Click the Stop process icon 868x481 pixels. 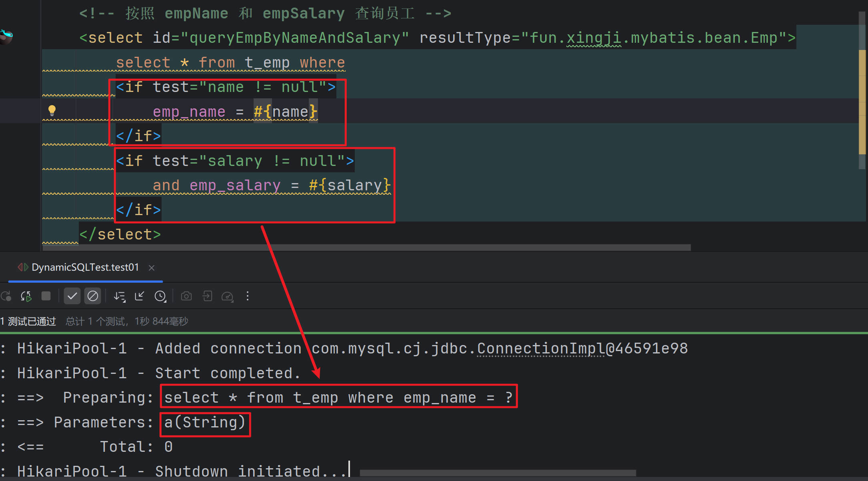tap(46, 296)
